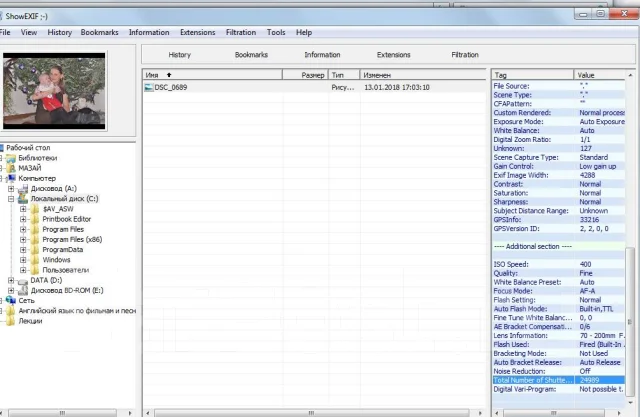Click the Локальный диск (C:) drive icon

point(23,199)
